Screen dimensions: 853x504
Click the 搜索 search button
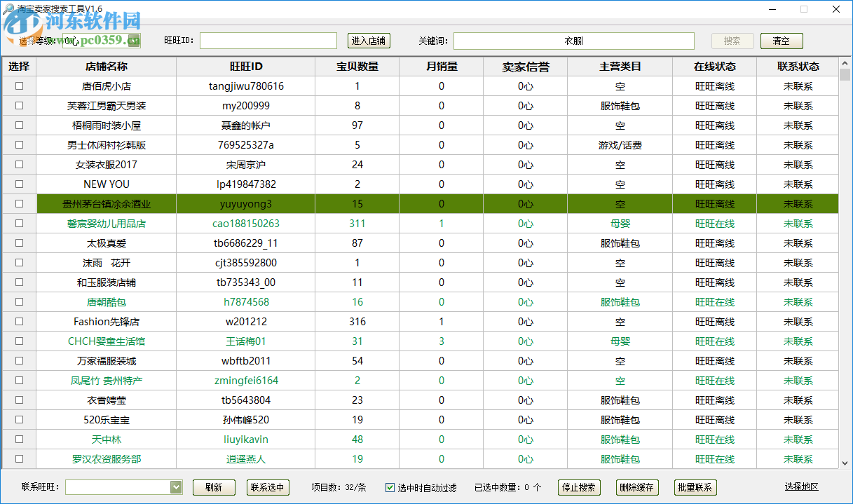click(x=732, y=40)
